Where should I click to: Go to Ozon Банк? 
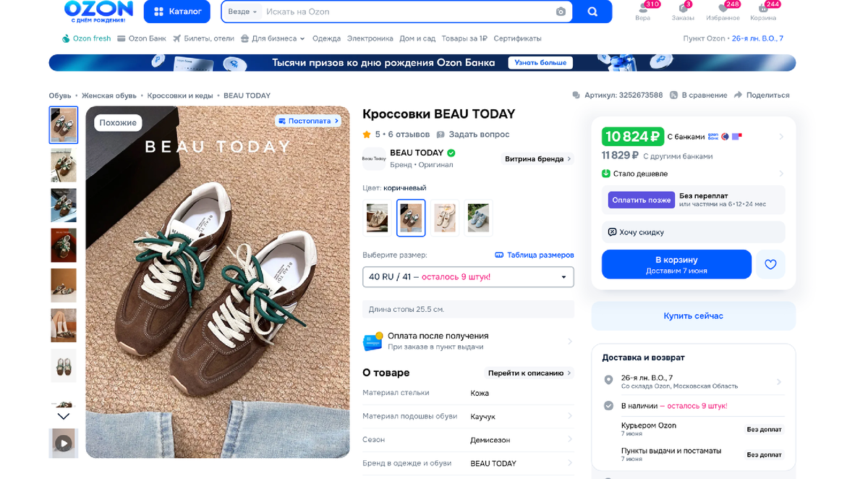(x=142, y=38)
